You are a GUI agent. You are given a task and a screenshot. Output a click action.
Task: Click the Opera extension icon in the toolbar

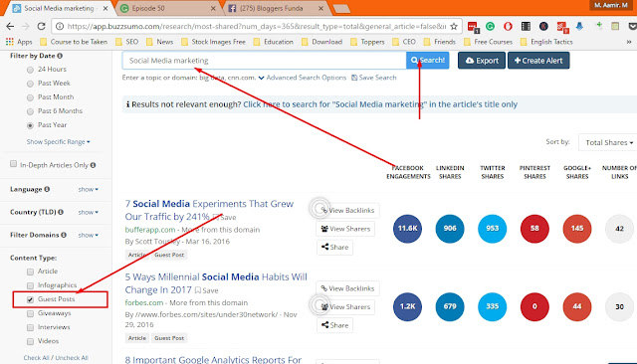(x=508, y=27)
